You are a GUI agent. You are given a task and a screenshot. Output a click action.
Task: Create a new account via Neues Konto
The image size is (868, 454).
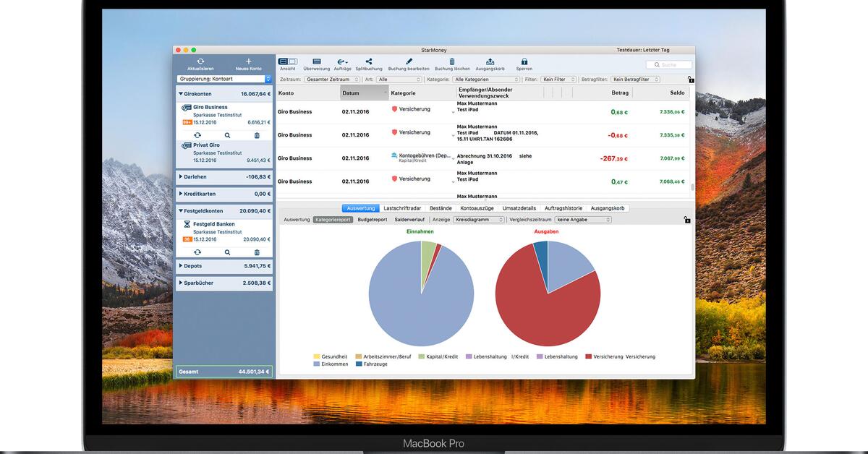[248, 63]
